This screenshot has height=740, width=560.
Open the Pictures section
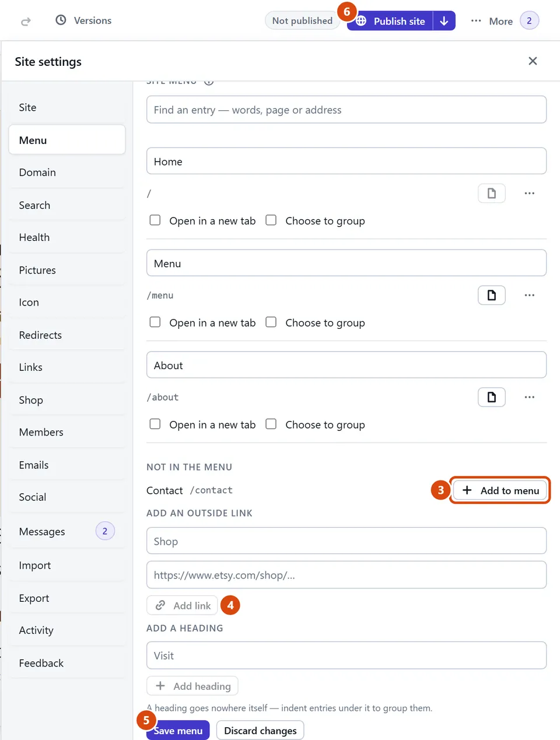click(x=67, y=270)
